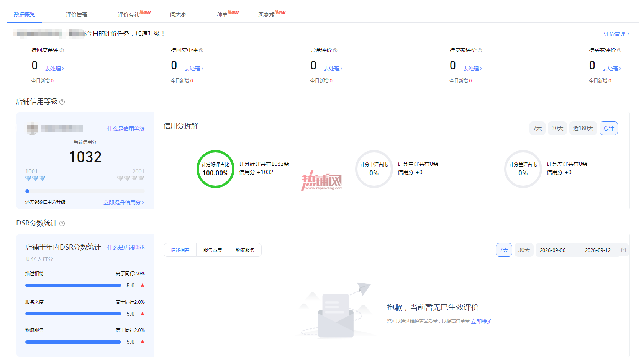Click help icon next to 待回复差评

pos(62,51)
